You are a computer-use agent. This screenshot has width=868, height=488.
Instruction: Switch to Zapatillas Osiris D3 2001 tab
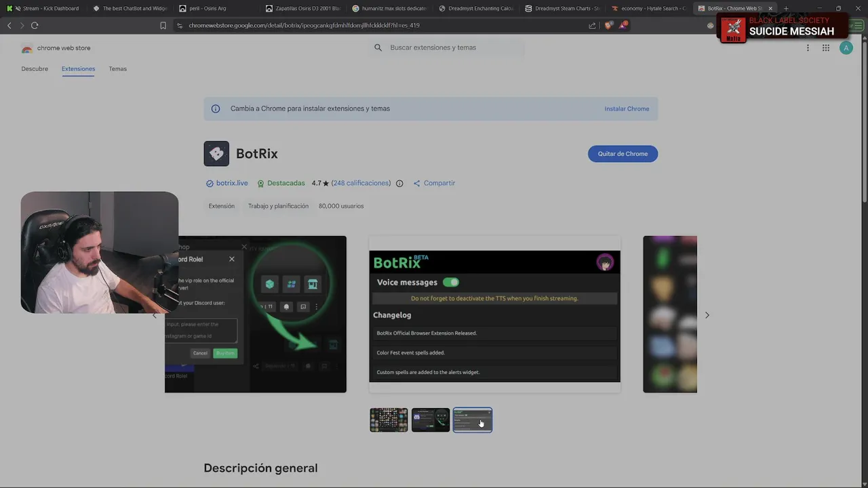304,8
